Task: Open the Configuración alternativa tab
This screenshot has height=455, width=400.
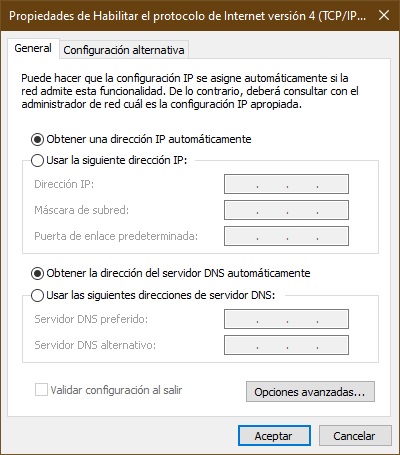Action: coord(124,50)
